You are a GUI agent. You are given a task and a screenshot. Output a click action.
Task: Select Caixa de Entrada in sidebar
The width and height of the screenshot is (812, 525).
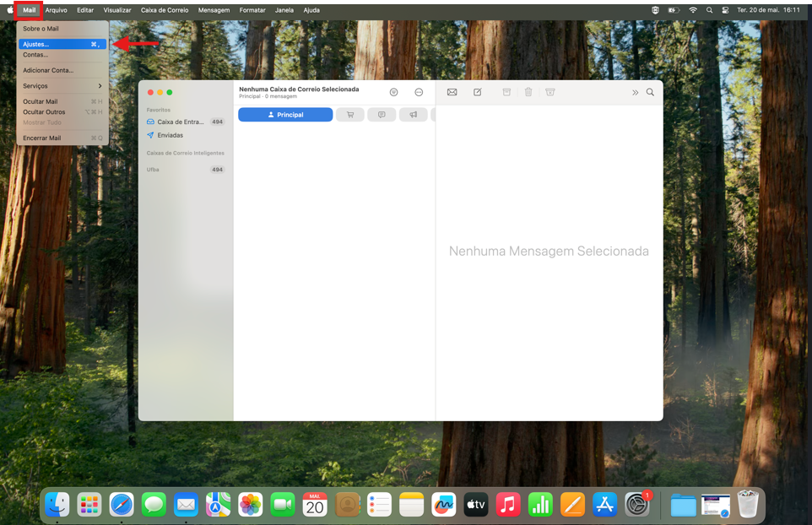pyautogui.click(x=180, y=122)
